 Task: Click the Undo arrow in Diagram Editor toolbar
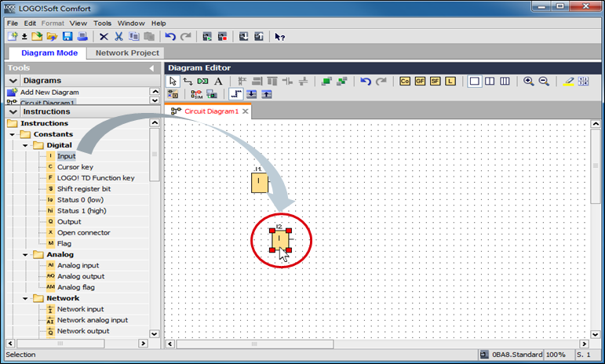click(x=366, y=81)
